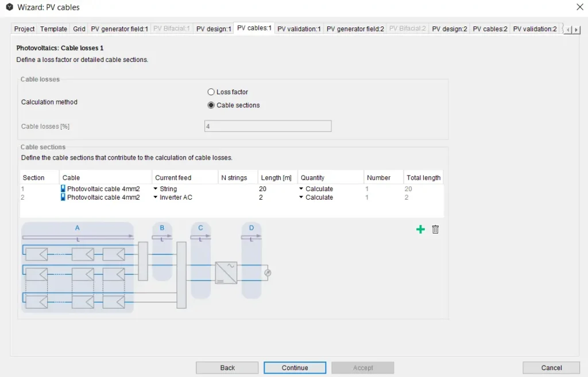Click the green plus add section icon
Image resolution: width=588 pixels, height=377 pixels.
tap(420, 230)
